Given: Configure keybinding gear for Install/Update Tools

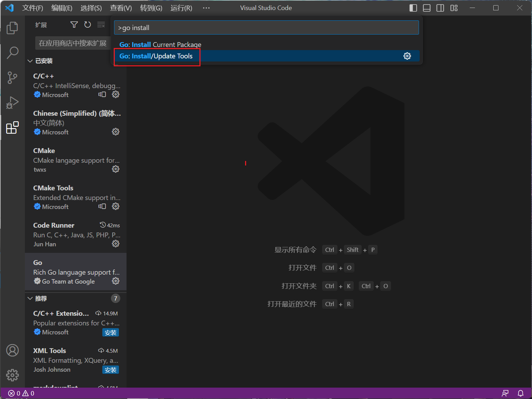Looking at the screenshot, I should click(407, 56).
